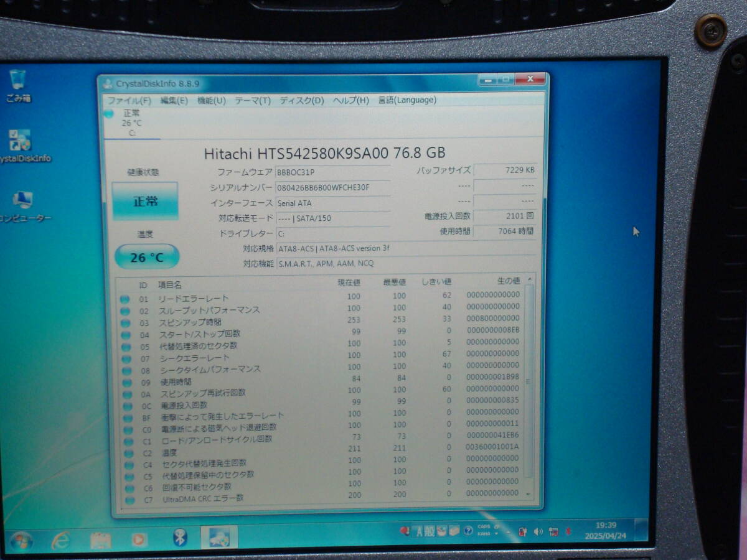Click raw value 00360001001A in 温度 row
This screenshot has height=560, width=747.
(x=492, y=447)
